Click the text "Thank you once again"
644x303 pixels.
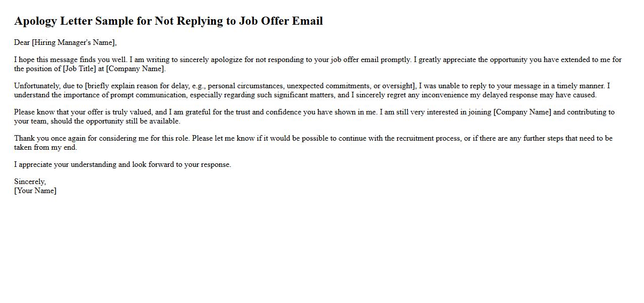pyautogui.click(x=49, y=138)
